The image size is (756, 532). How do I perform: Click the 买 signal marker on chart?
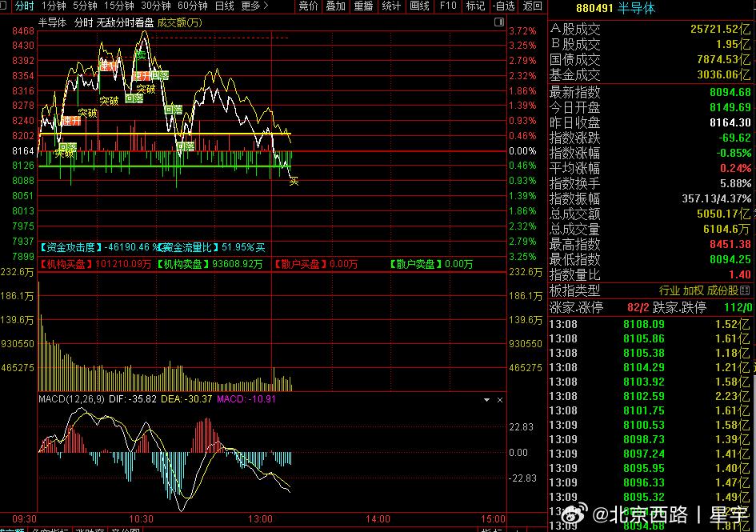pos(294,182)
